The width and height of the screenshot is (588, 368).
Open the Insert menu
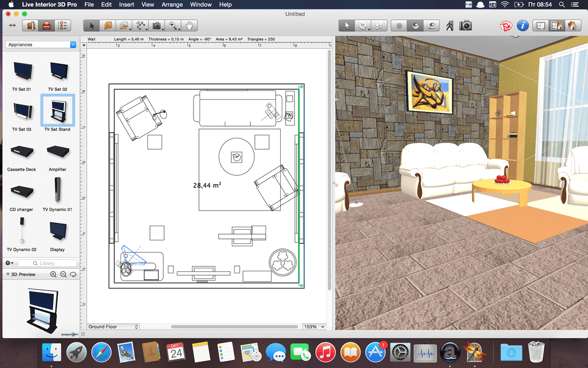pos(126,4)
